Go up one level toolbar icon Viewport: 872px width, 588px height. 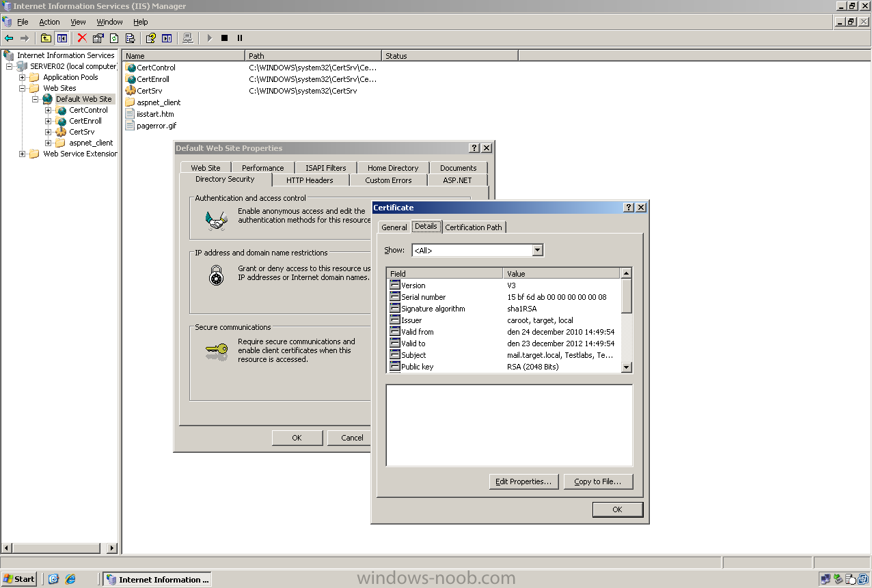[46, 38]
